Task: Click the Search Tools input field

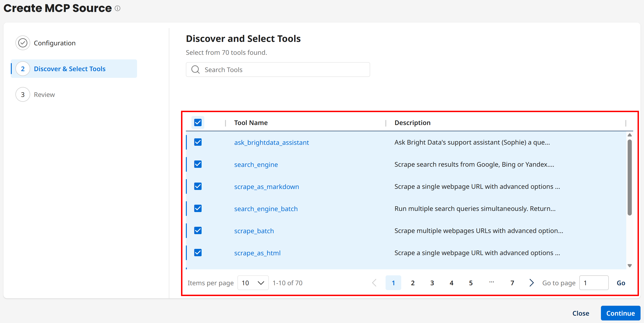Action: click(278, 70)
